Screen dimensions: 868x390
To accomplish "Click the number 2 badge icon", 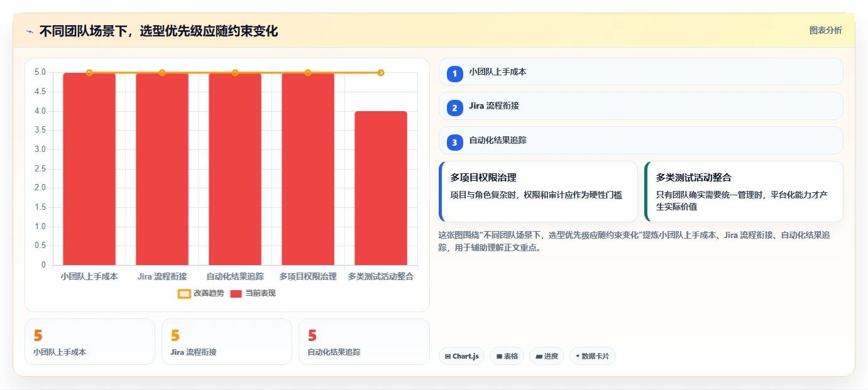I will tap(455, 108).
